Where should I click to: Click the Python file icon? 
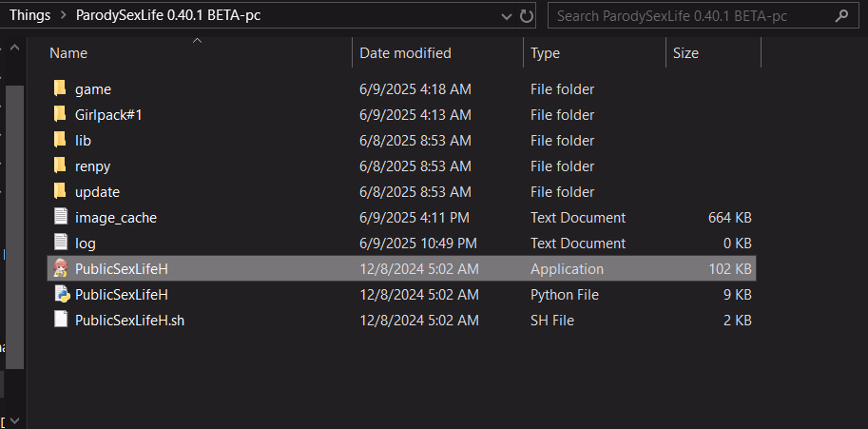[x=60, y=294]
